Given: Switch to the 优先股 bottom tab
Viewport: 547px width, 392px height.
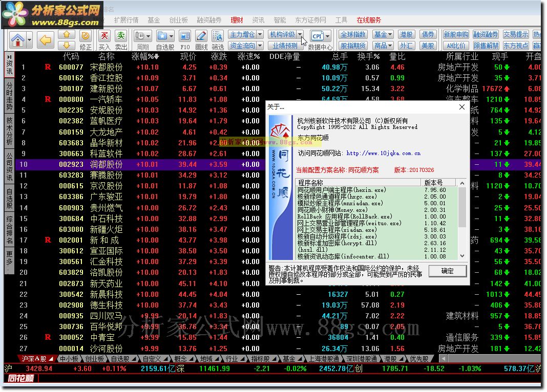Looking at the screenshot, I should tap(419, 359).
